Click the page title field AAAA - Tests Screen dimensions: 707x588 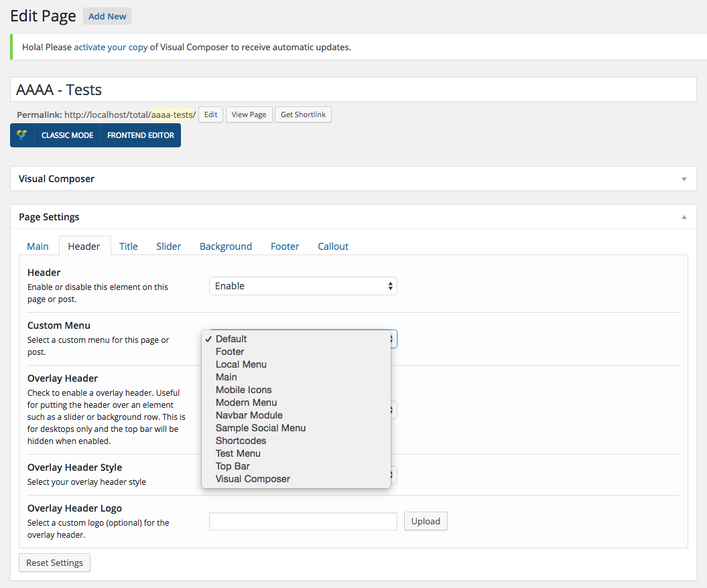click(354, 90)
